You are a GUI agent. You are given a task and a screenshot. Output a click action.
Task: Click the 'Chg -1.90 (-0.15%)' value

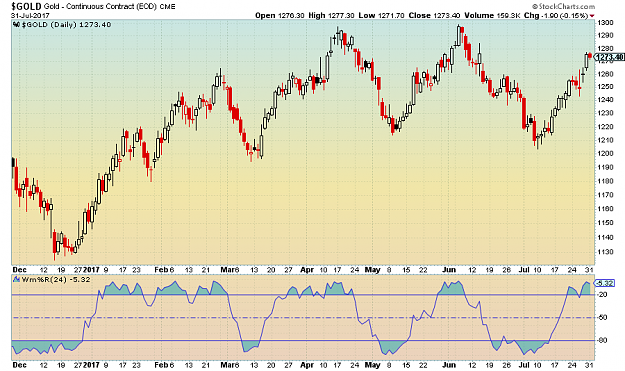click(x=556, y=16)
